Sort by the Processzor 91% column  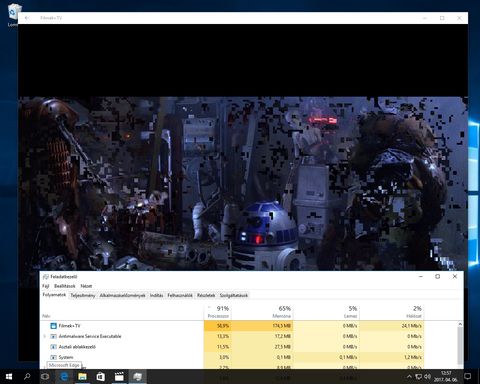[217, 311]
